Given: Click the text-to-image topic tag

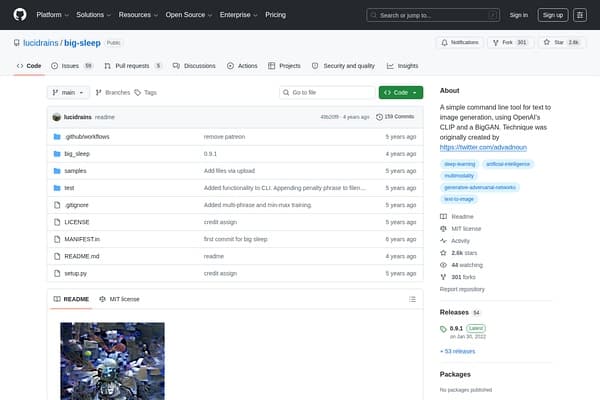Looking at the screenshot, I should point(459,199).
